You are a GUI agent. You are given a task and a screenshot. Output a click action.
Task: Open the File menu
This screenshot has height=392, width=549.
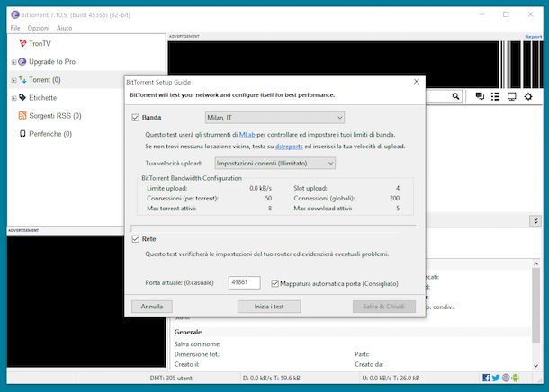point(15,28)
